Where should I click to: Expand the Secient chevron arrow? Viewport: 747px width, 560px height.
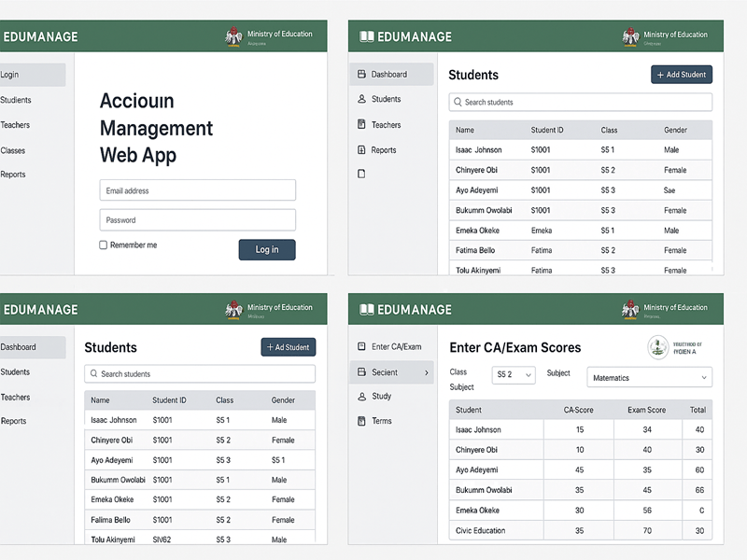[427, 372]
